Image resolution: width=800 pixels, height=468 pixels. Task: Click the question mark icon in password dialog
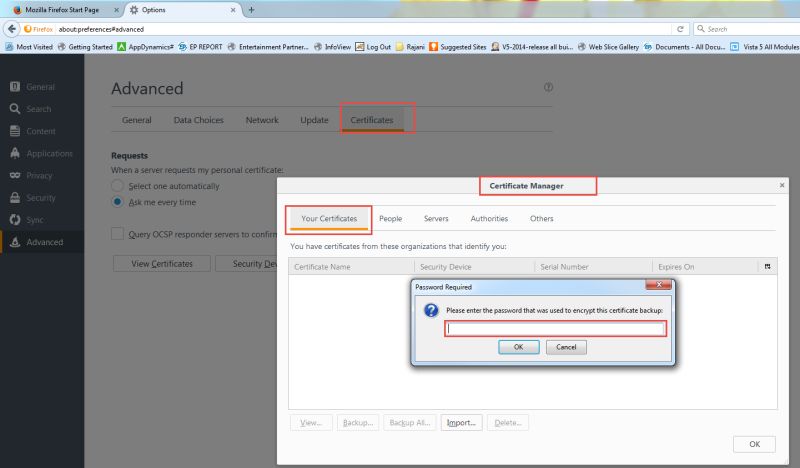point(431,310)
